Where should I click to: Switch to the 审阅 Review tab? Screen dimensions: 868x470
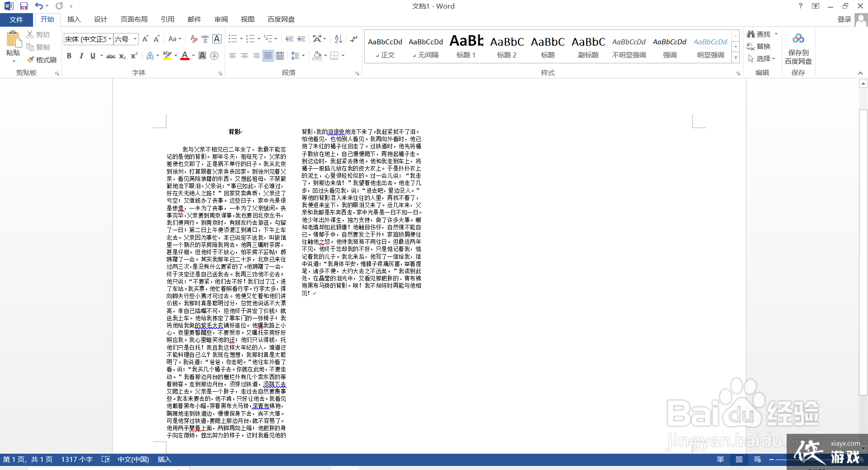pos(221,19)
